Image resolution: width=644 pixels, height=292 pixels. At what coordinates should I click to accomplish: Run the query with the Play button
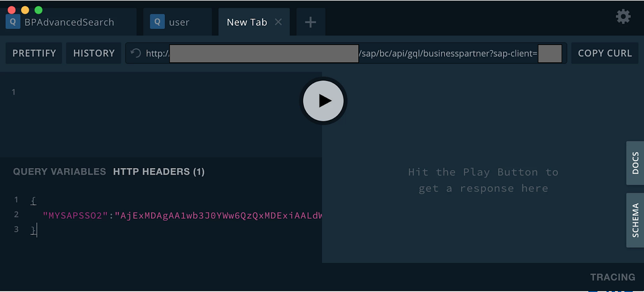tap(323, 101)
